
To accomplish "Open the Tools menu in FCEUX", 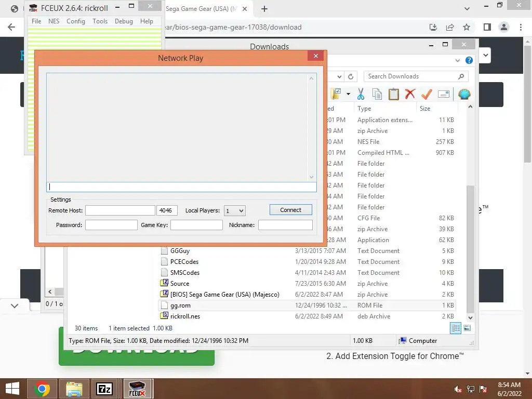I will coord(100,21).
